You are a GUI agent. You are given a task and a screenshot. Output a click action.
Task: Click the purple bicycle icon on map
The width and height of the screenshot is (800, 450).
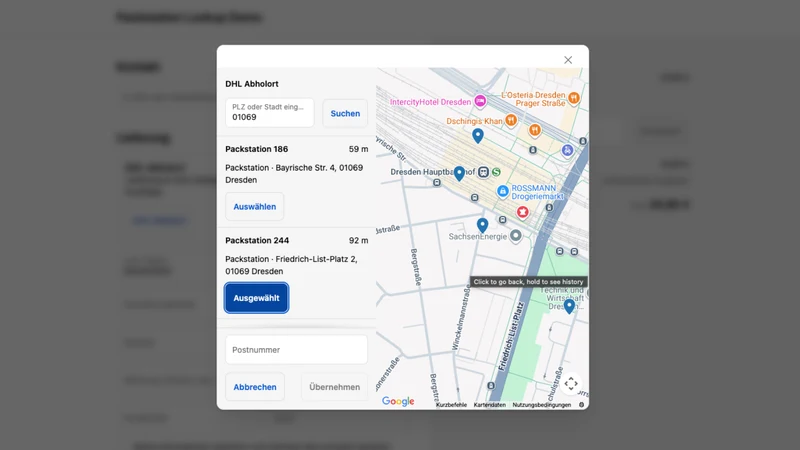pos(567,150)
